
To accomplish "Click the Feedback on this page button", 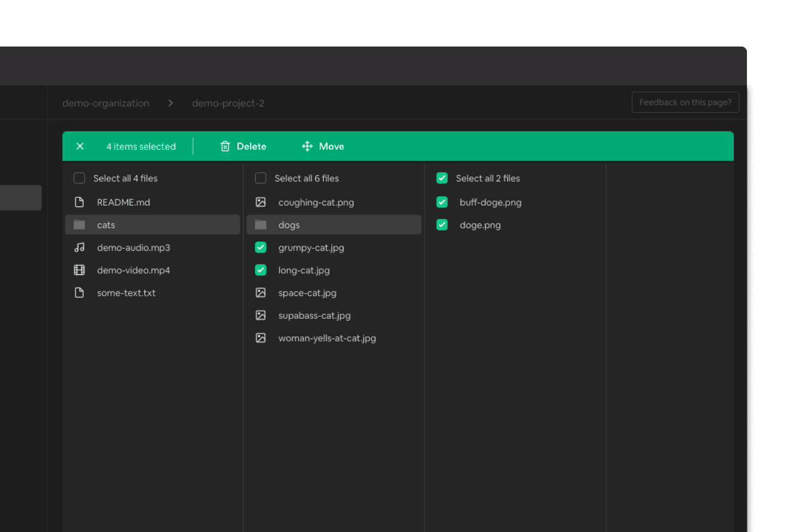I will (685, 102).
